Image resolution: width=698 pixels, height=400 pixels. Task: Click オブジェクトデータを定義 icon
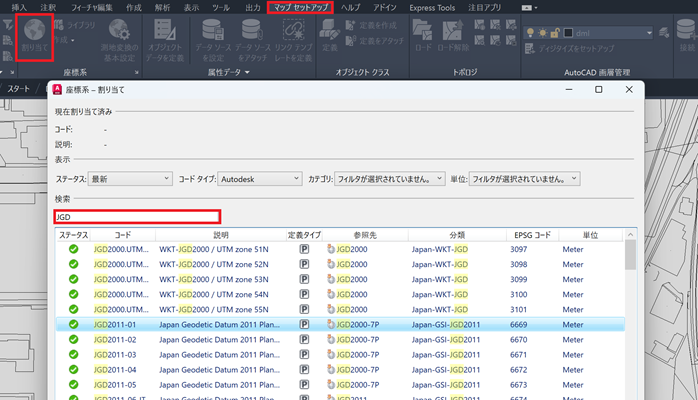click(165, 30)
